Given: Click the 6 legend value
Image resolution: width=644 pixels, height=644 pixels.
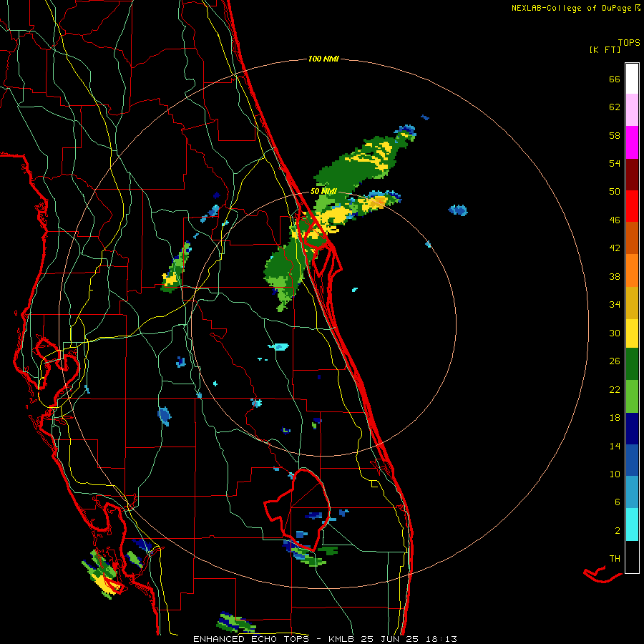Looking at the screenshot, I should (618, 502).
